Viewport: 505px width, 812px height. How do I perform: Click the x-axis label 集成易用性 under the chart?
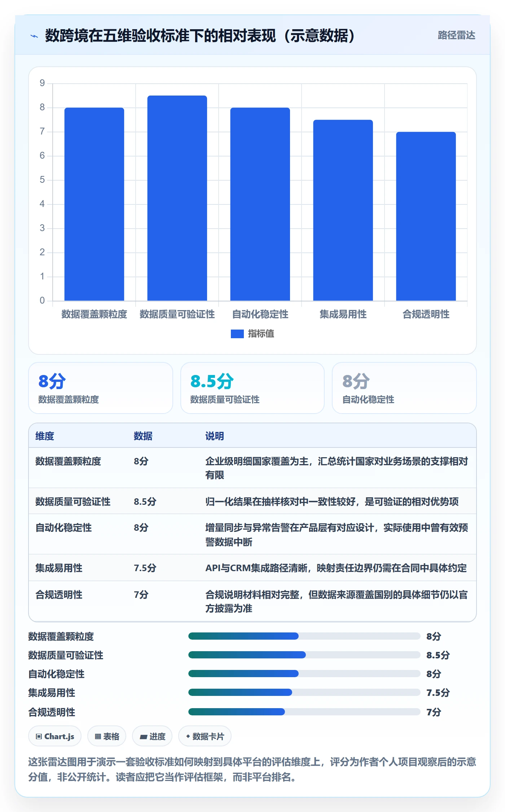[343, 314]
